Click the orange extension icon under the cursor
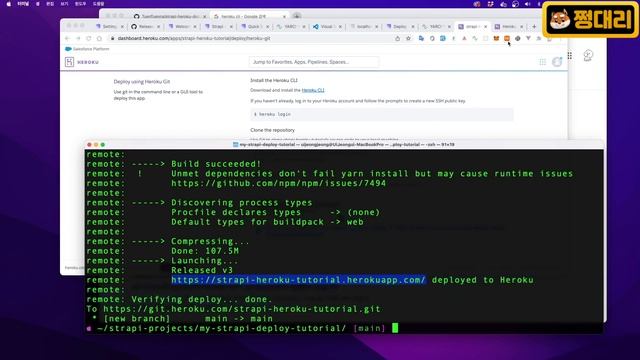 [507, 38]
